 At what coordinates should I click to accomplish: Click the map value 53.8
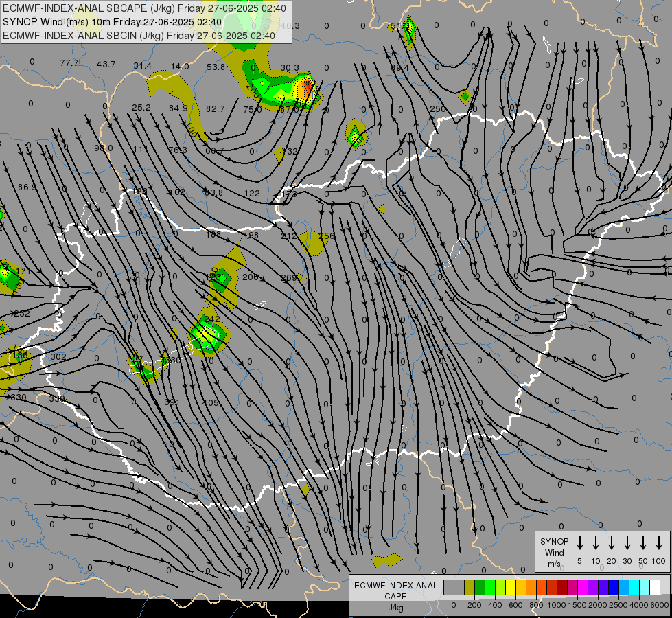(x=216, y=67)
